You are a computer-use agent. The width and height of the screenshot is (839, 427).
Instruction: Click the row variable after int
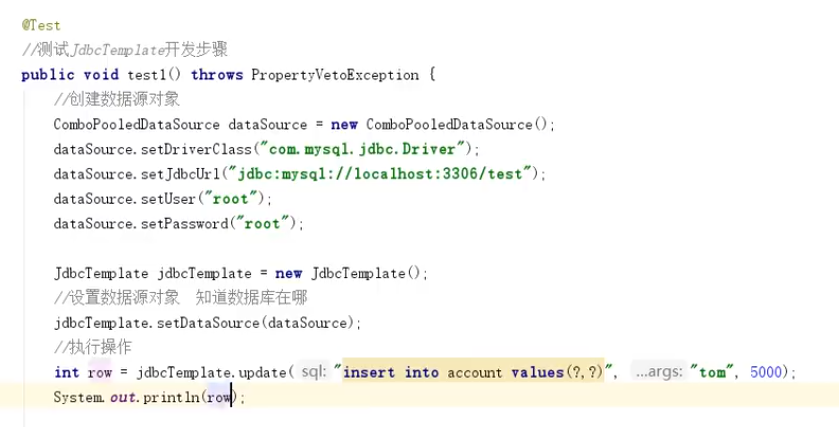click(x=100, y=372)
